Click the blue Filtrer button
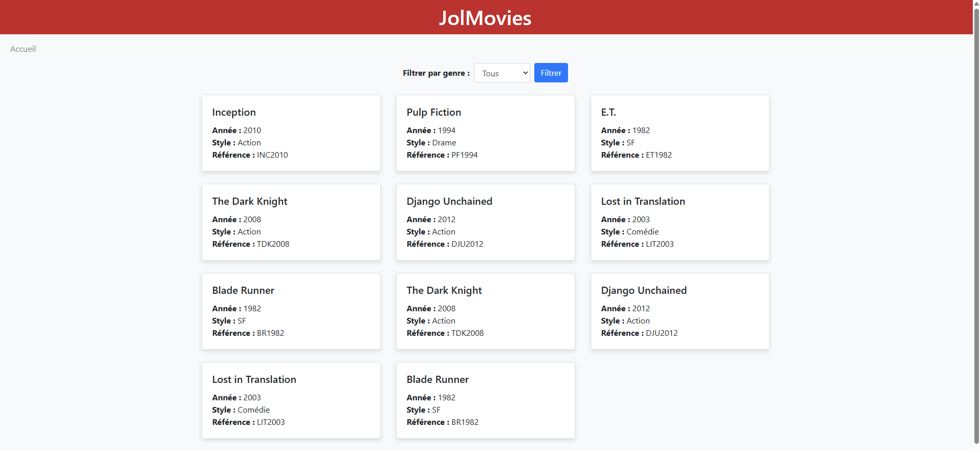Image resolution: width=980 pixels, height=451 pixels. (x=551, y=73)
